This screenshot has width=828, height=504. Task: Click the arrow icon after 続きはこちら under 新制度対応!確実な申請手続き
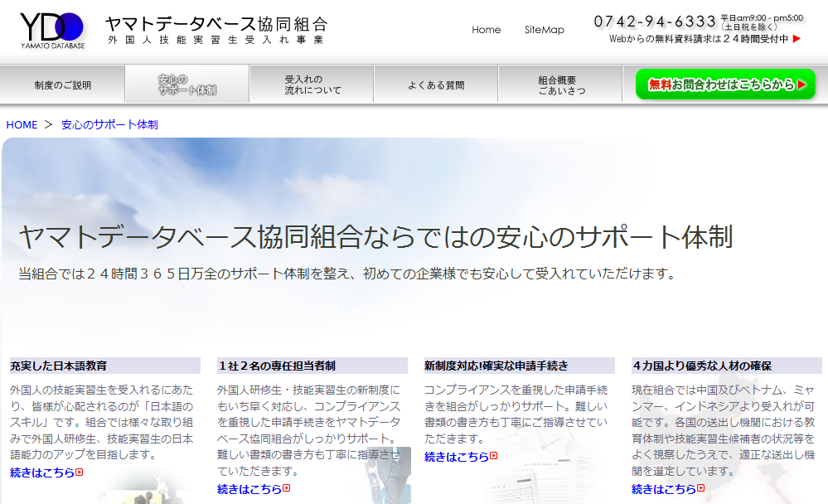tap(493, 455)
